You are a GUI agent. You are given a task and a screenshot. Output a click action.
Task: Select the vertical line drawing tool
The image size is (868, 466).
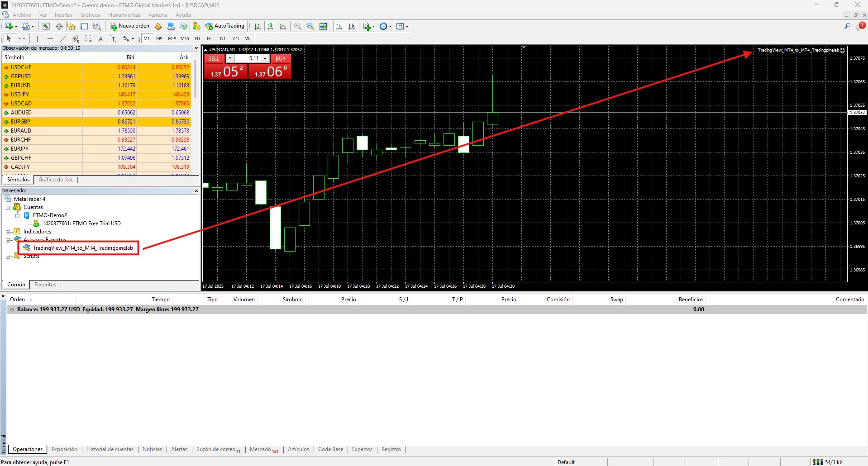pyautogui.click(x=37, y=39)
